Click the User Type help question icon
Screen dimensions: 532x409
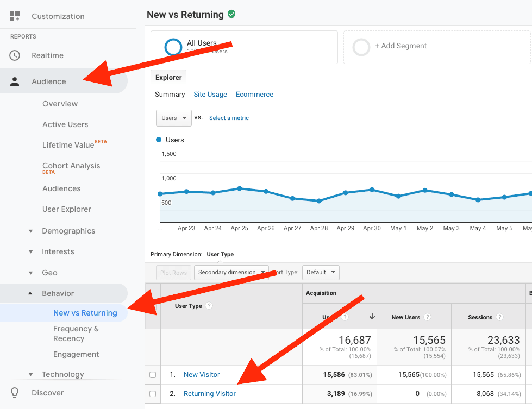click(209, 306)
